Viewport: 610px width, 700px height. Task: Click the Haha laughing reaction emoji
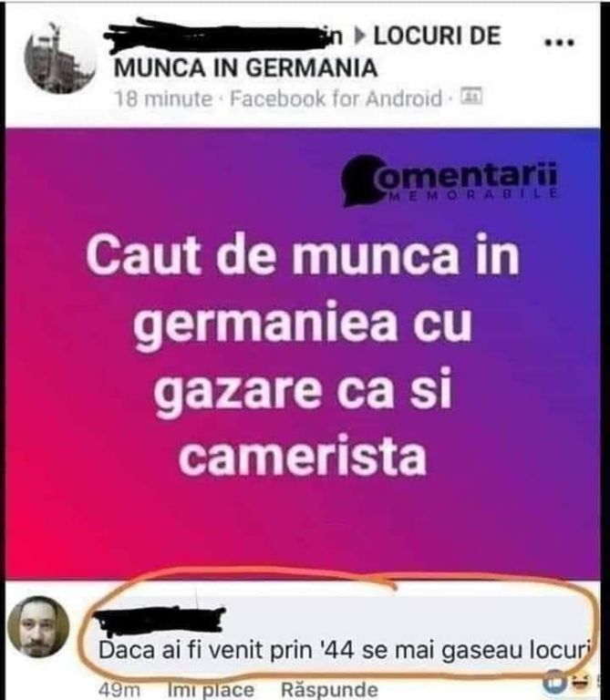(x=580, y=682)
